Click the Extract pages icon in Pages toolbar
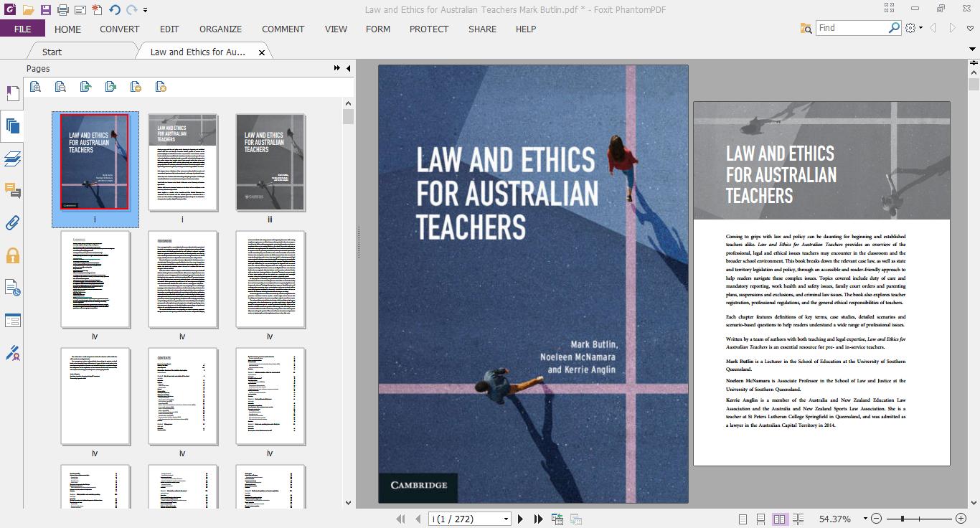980x528 pixels. click(x=110, y=87)
